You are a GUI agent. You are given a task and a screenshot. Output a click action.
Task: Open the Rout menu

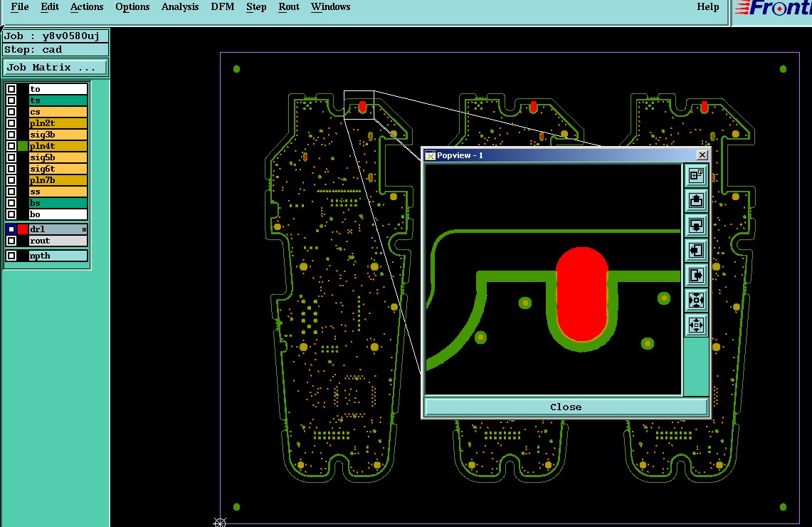click(x=289, y=6)
